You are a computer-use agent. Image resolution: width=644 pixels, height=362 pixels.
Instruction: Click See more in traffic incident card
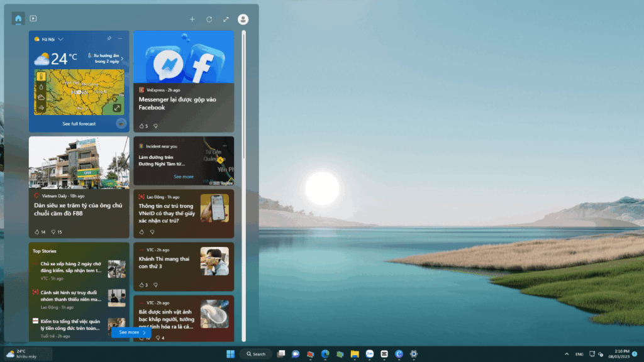[183, 177]
